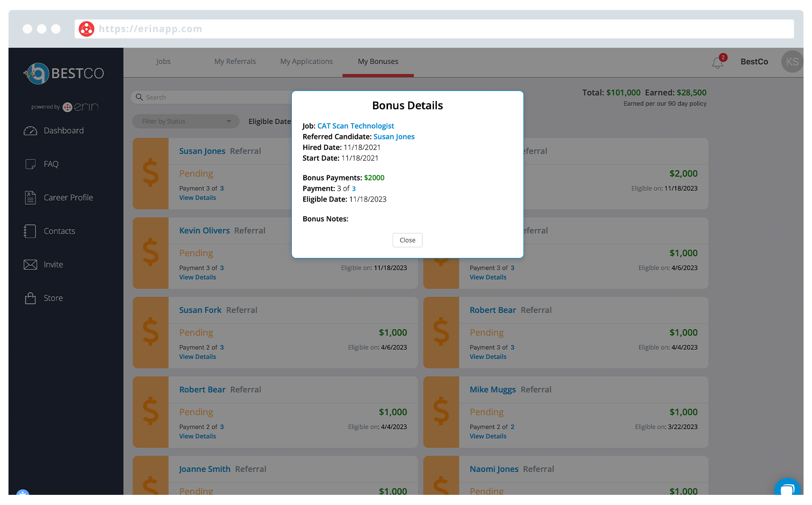Click dollar icon on Susan Jones card
Screen dimensions: 812x505
[x=151, y=173]
